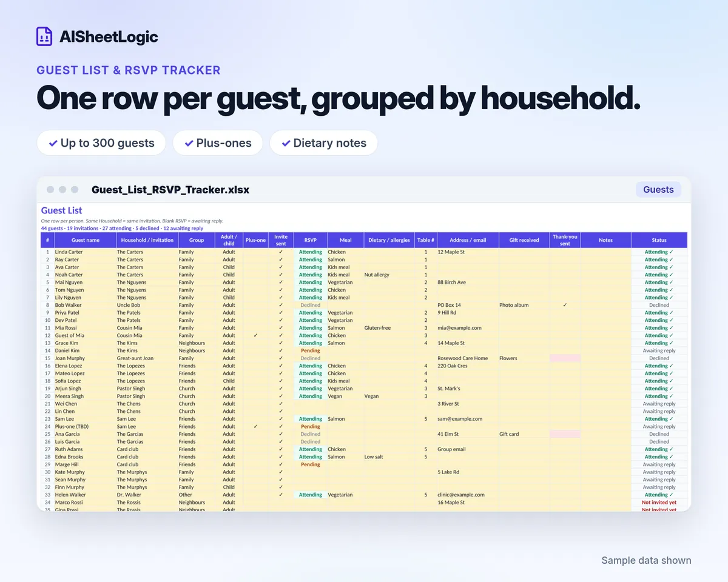Click the Plus-one column header
This screenshot has width=728, height=582.
255,240
